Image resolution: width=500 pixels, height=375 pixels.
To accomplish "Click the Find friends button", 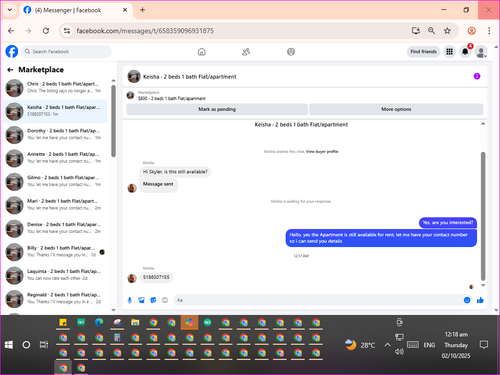I will point(423,52).
